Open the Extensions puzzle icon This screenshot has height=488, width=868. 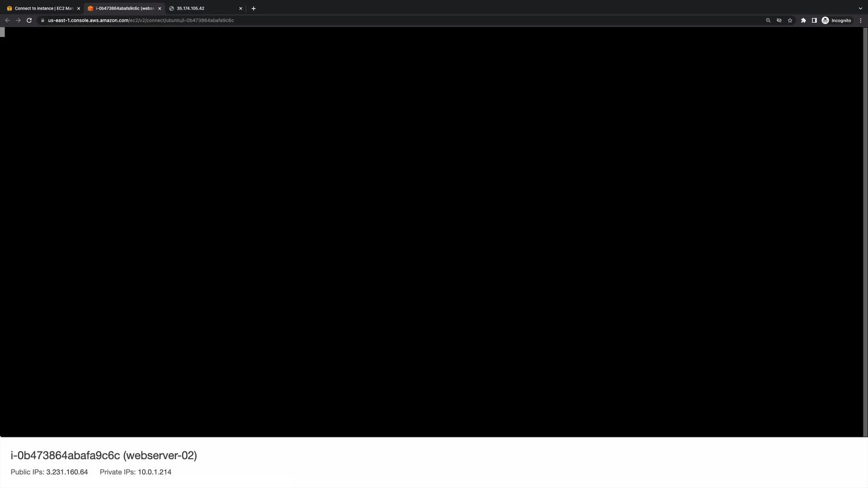803,20
